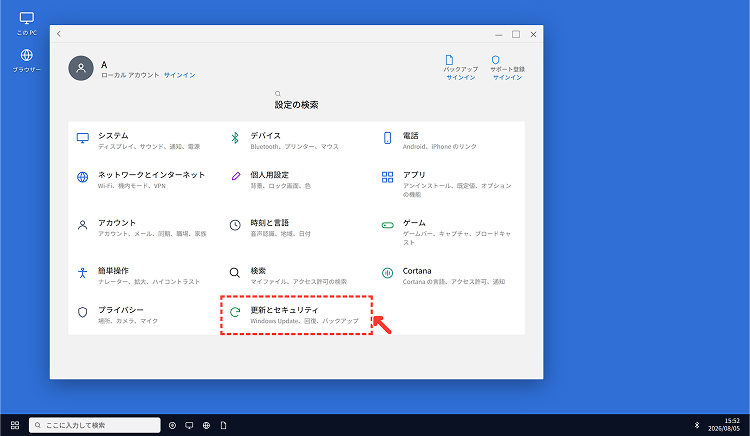The height and width of the screenshot is (436, 750).
Task: Click the Bluetooth デバイス icon
Action: click(235, 138)
